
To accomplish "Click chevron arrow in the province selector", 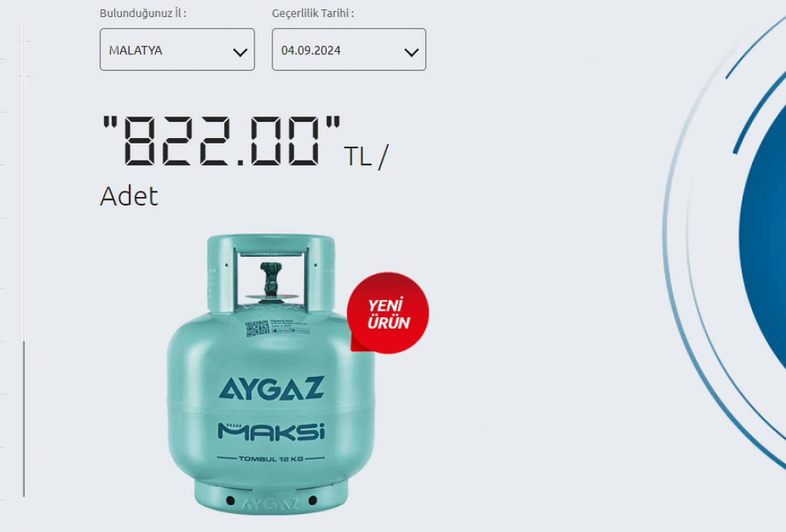I will (x=240, y=52).
